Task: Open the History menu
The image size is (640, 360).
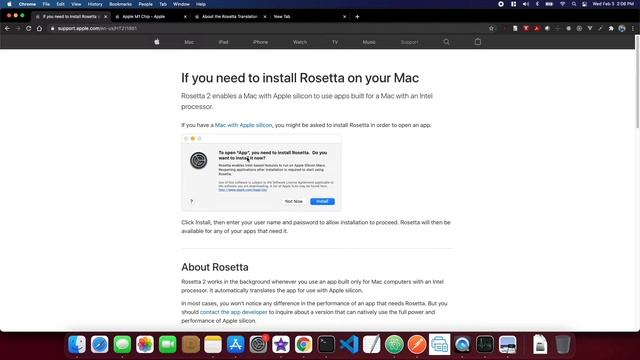Action: (x=95, y=4)
